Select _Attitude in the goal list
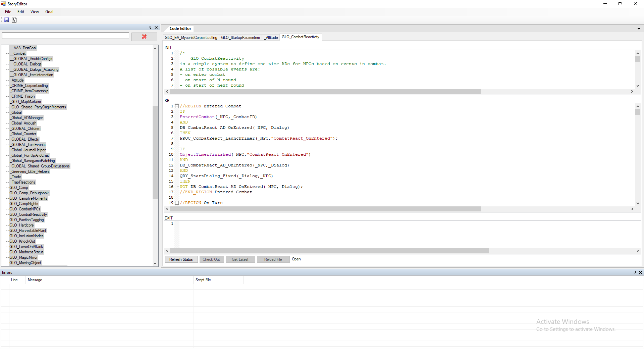Viewport: 644px width, 349px height. [x=16, y=80]
